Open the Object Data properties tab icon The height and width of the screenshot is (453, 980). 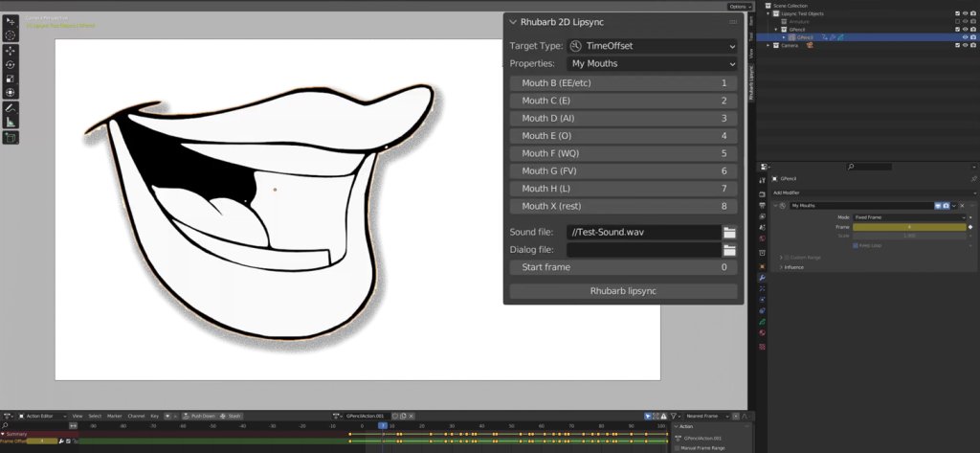click(x=763, y=321)
